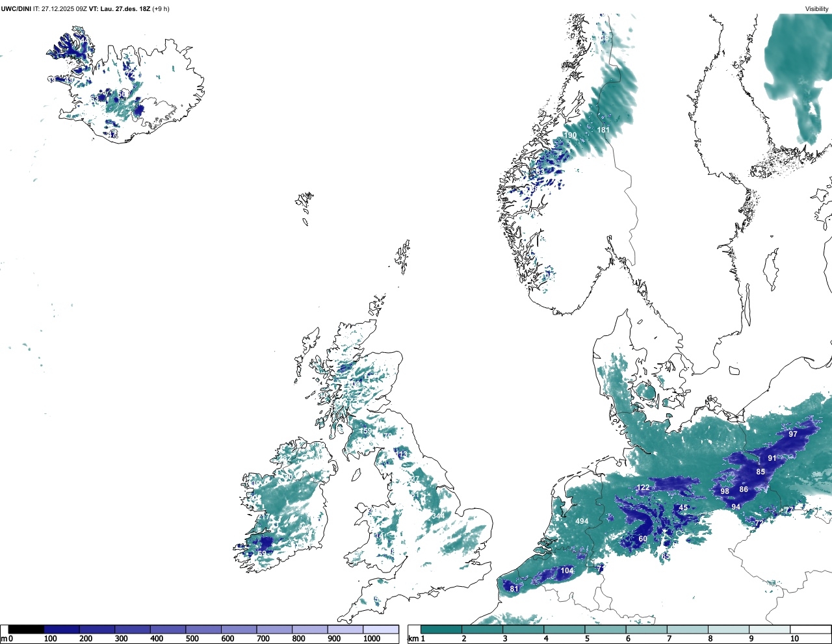
Task: Select the 1–2 km teal legend swatch
Action: tap(441, 629)
